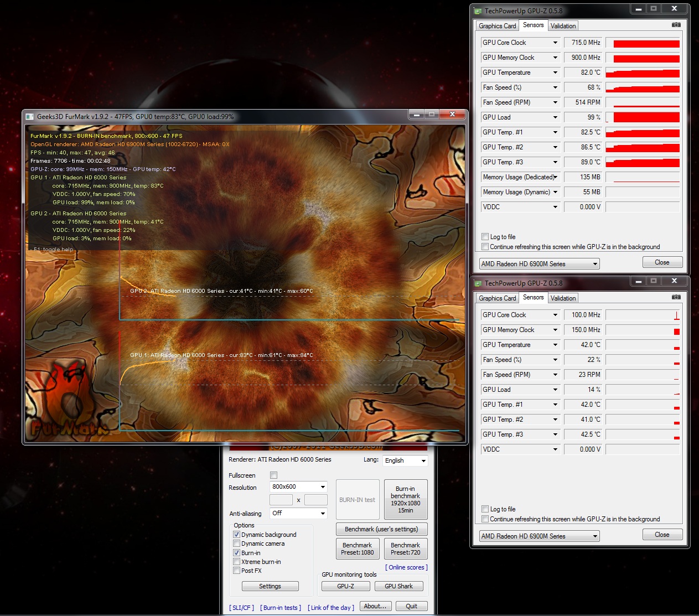Image resolution: width=699 pixels, height=616 pixels.
Task: Click the 135 MB memory usage value
Action: (583, 177)
